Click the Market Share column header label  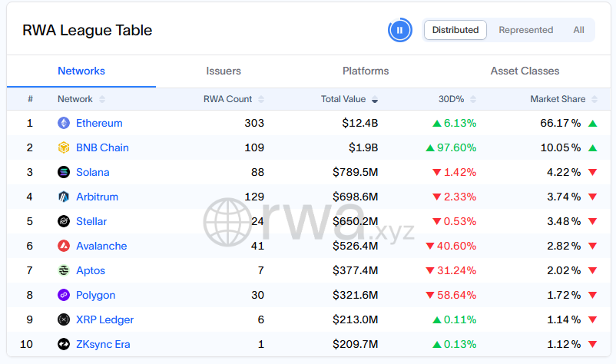pyautogui.click(x=558, y=99)
